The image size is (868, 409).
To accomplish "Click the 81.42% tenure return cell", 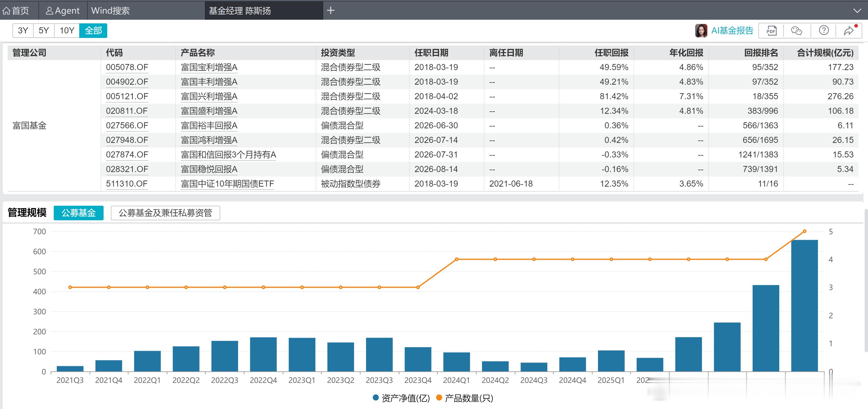I will coord(613,96).
